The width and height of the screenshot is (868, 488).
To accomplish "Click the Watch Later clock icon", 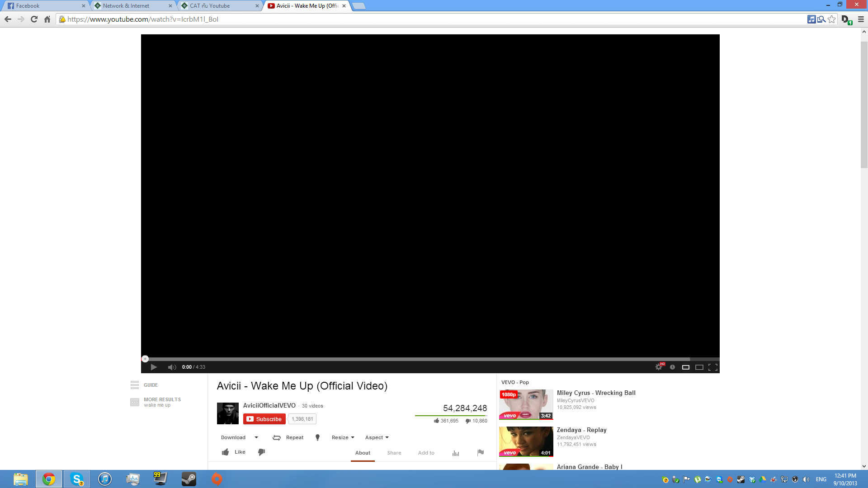I will tap(672, 367).
